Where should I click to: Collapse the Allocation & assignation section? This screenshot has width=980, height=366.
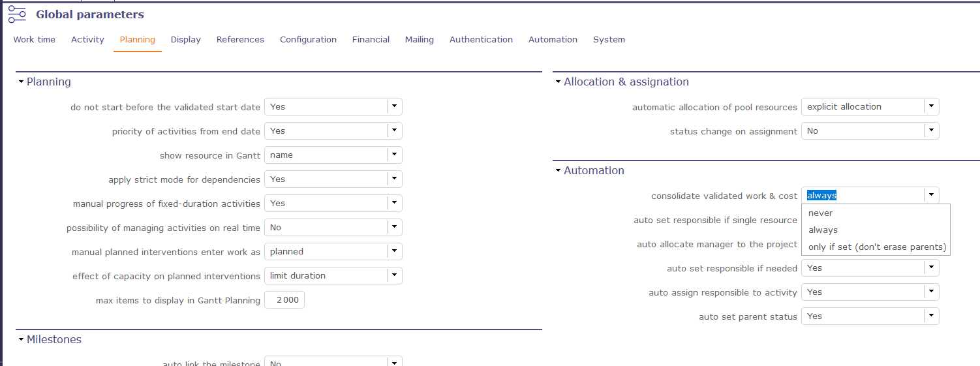tap(558, 82)
